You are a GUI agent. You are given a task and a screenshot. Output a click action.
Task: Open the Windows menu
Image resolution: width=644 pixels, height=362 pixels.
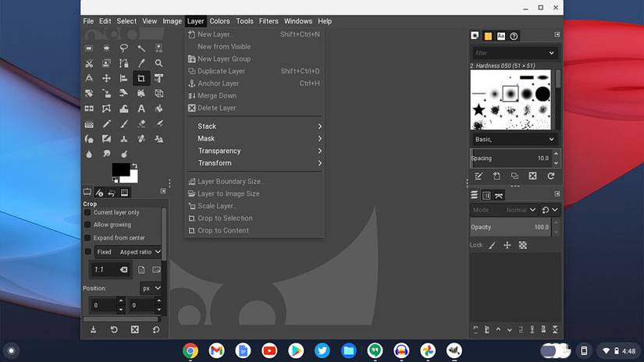point(298,21)
